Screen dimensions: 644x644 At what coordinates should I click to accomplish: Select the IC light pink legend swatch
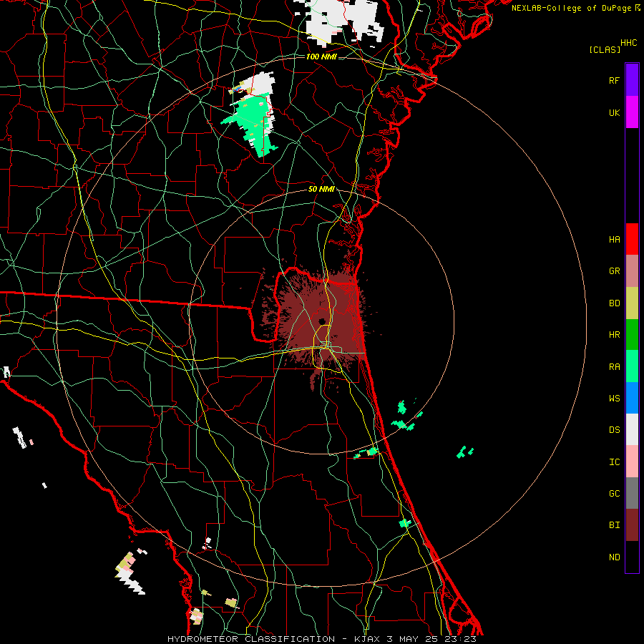pyautogui.click(x=632, y=462)
